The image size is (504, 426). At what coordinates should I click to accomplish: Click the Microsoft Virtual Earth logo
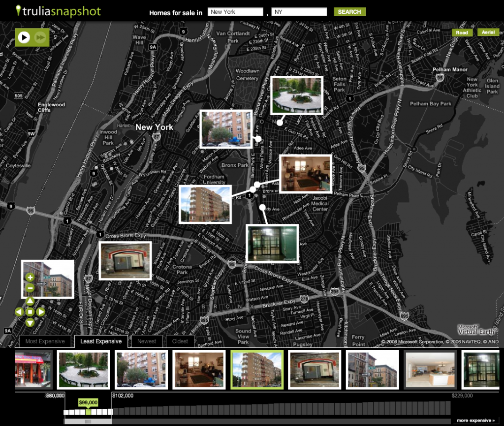tap(476, 330)
